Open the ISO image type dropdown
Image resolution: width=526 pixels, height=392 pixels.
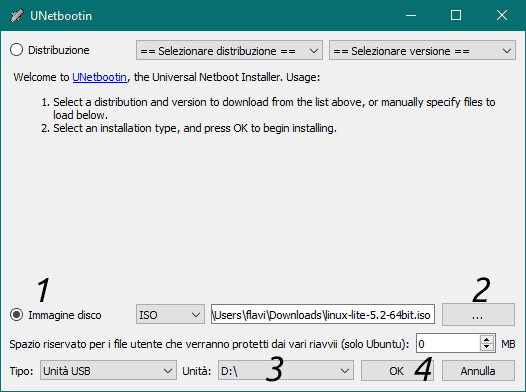click(x=170, y=315)
